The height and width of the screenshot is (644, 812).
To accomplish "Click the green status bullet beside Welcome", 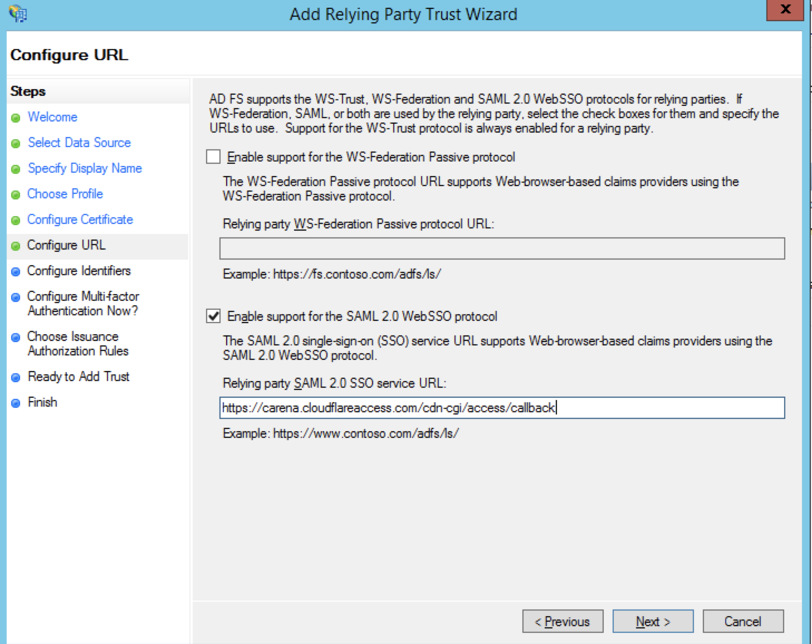I will [17, 118].
